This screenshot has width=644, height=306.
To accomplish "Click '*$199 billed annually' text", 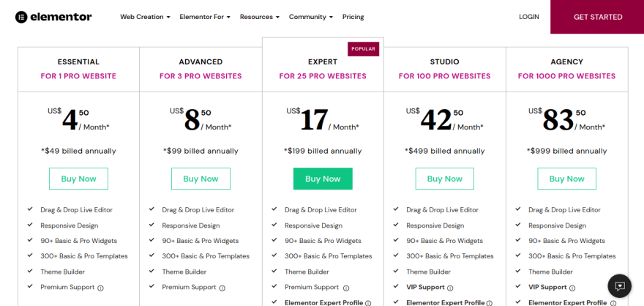I will 323,151.
